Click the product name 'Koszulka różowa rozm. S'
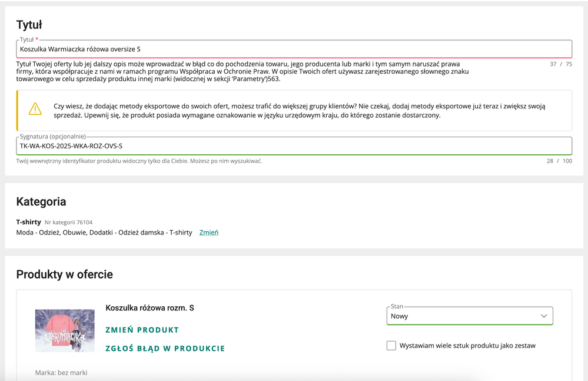Viewport: 588px width, 381px height. [150, 308]
